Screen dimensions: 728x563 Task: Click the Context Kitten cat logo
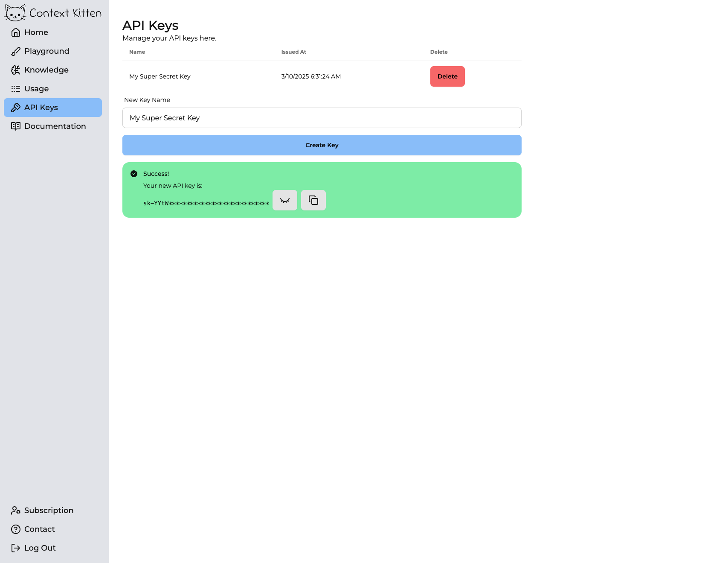(15, 13)
